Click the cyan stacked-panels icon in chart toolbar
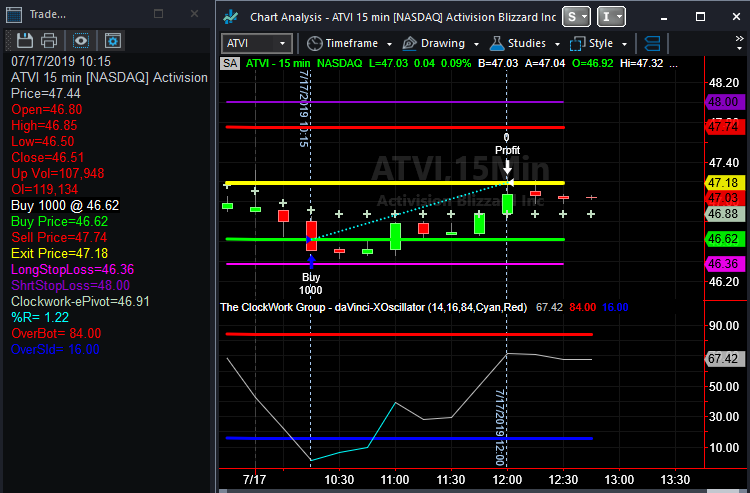The width and height of the screenshot is (750, 493). click(652, 44)
